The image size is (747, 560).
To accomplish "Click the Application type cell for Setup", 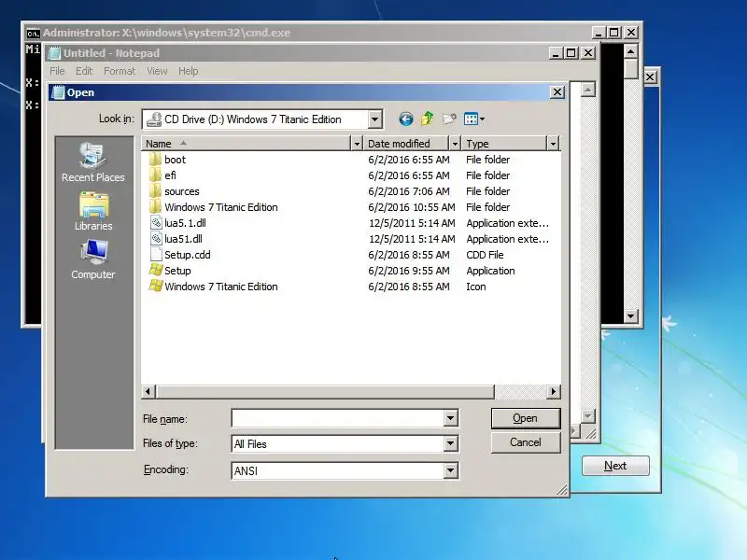I will tap(490, 271).
